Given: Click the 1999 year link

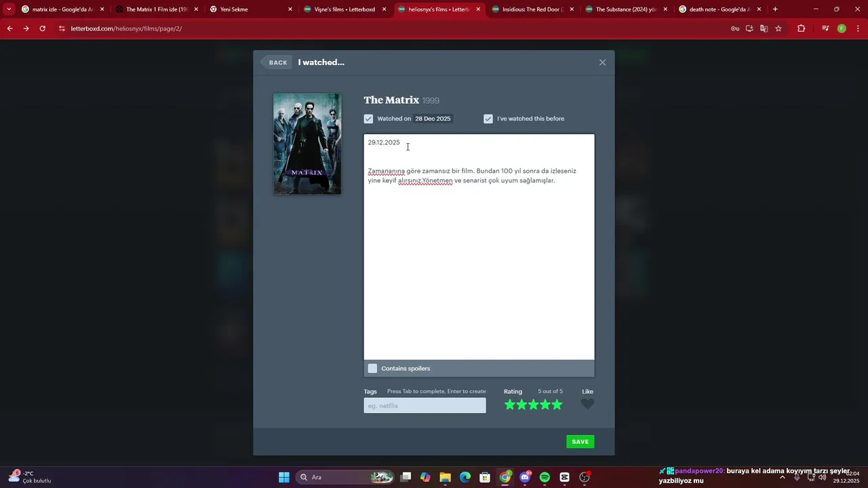Looking at the screenshot, I should pyautogui.click(x=431, y=101).
